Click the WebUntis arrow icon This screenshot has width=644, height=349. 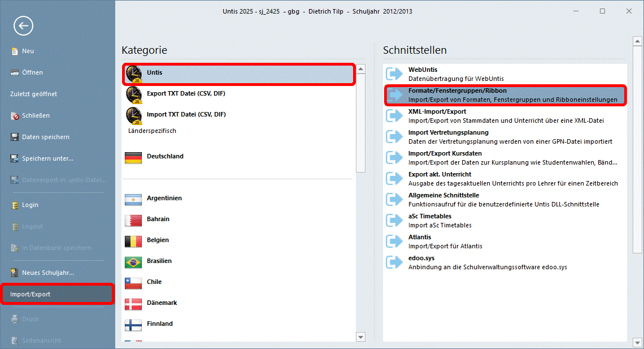[394, 74]
